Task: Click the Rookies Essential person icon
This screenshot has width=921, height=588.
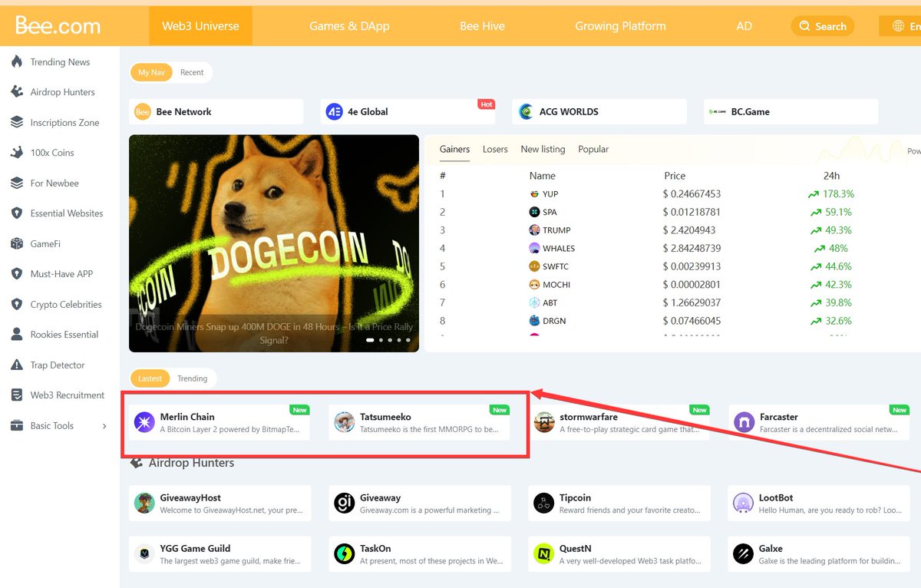Action: click(x=17, y=335)
